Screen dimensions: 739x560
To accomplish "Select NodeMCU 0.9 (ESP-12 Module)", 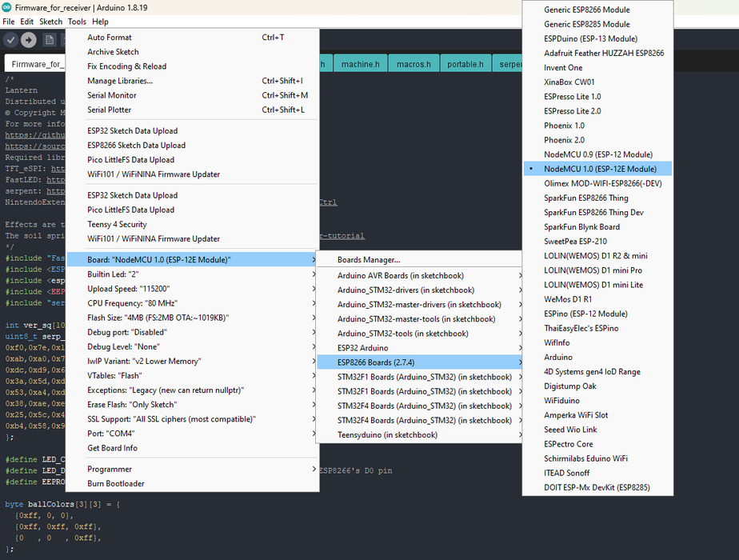I will coord(597,154).
